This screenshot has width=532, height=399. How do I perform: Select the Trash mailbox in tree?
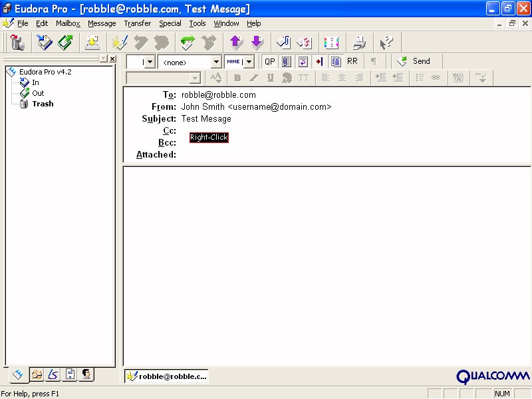tap(43, 104)
